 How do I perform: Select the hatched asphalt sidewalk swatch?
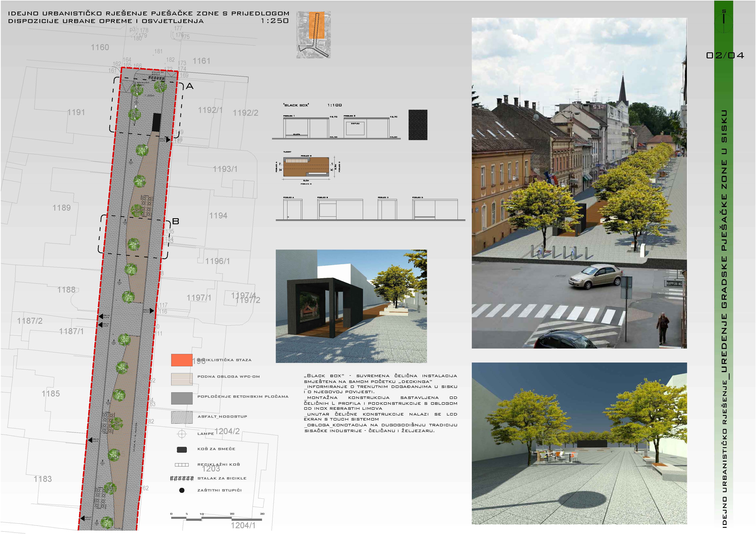pyautogui.click(x=182, y=417)
